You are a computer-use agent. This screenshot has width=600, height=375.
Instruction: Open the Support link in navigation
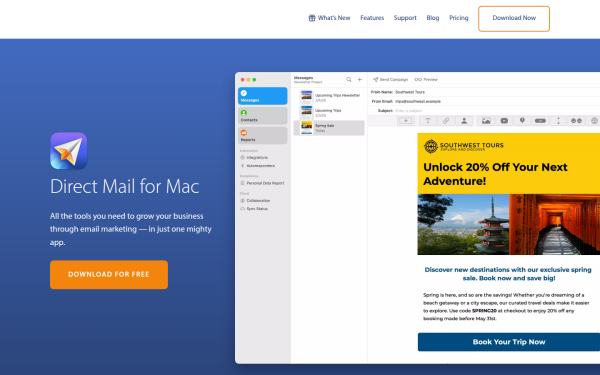405,18
